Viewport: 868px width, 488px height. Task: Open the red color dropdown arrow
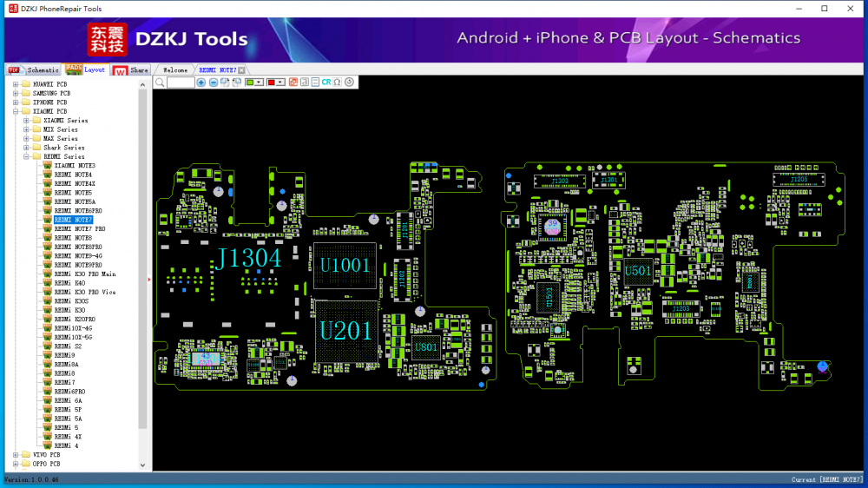click(x=280, y=82)
